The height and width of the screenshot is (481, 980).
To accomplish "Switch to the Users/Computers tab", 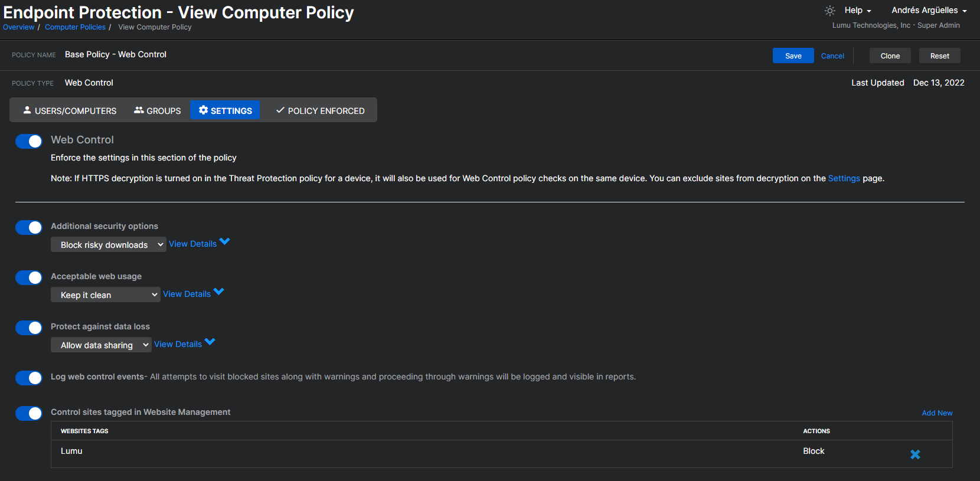I will (x=70, y=110).
